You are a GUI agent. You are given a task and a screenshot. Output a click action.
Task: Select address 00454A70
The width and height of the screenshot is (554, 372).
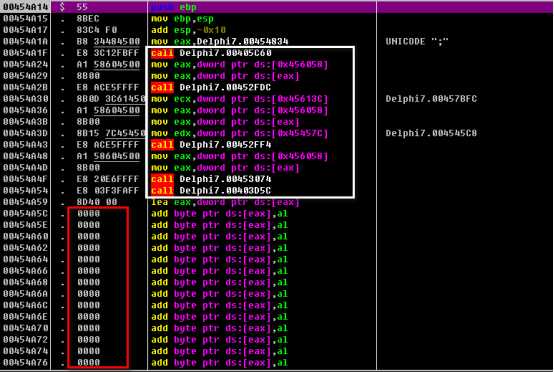point(25,328)
